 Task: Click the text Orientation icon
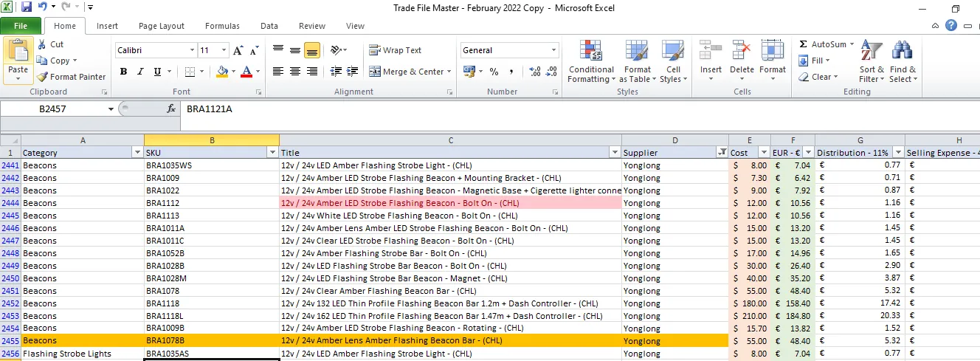point(337,50)
